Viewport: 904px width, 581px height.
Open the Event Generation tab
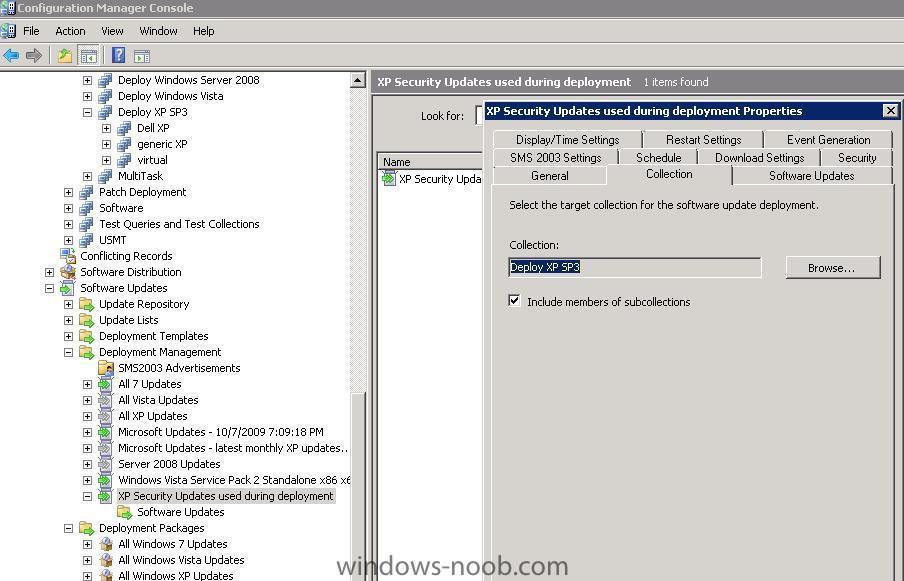(828, 139)
